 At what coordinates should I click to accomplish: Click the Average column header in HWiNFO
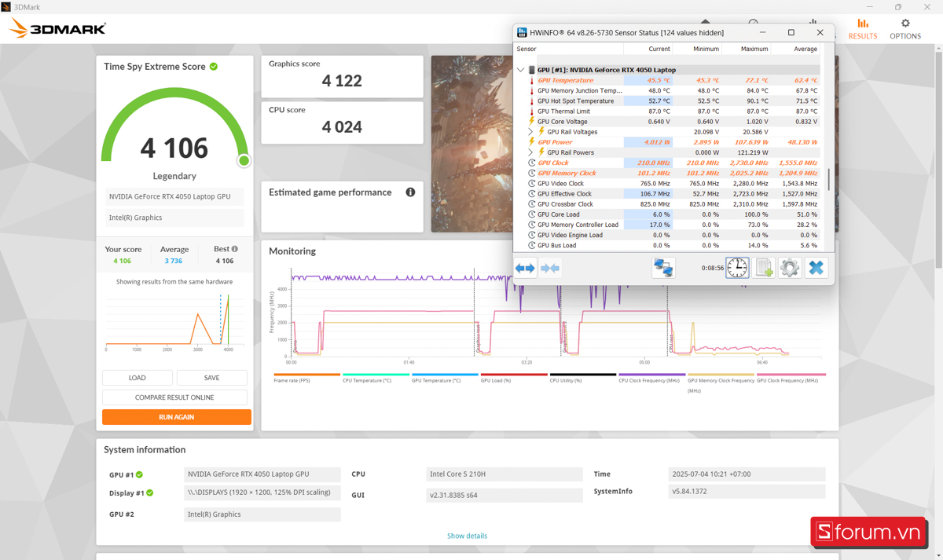tap(795, 49)
